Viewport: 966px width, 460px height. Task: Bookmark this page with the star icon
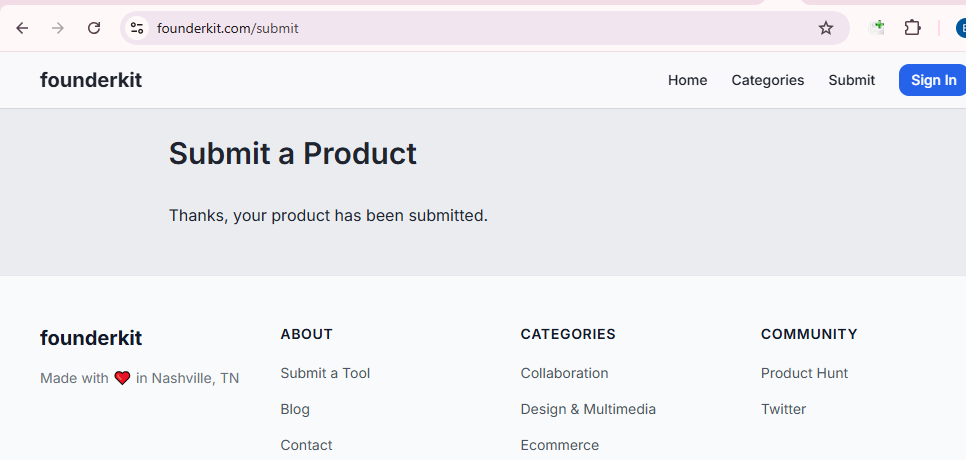click(826, 28)
